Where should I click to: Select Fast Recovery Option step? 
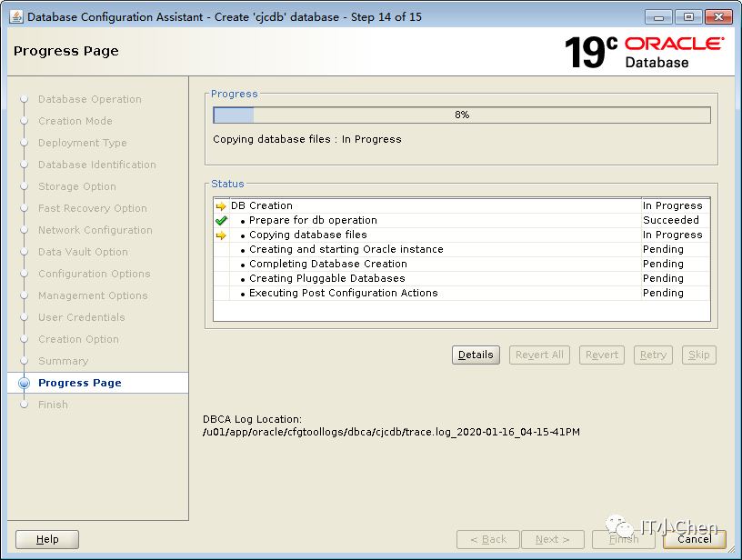[x=92, y=208]
